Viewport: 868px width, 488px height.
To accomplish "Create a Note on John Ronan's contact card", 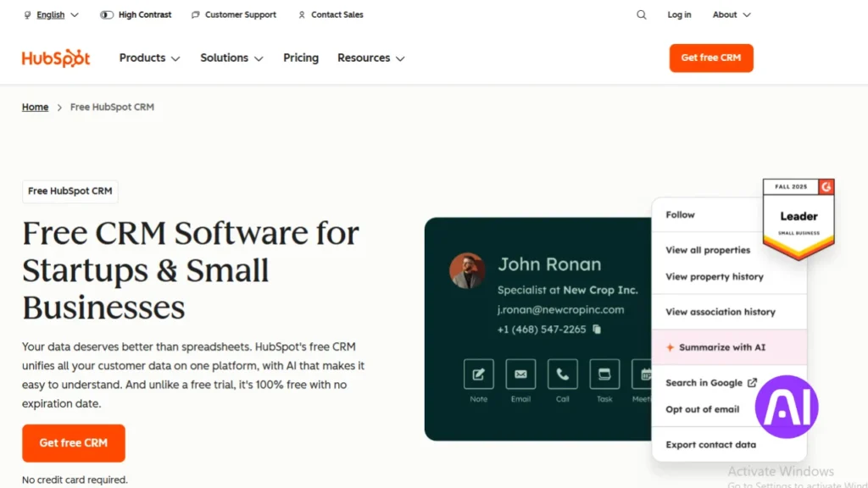I will [x=478, y=374].
